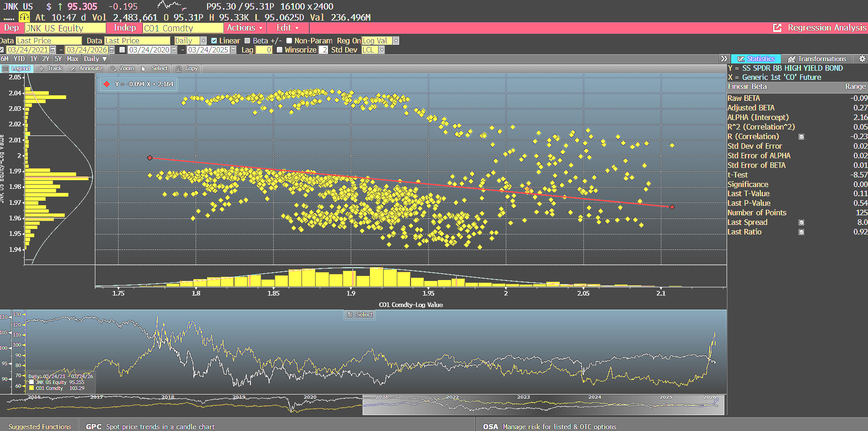Viewport: 868px width, 431px height.
Task: Click the red endpoint of the regression line on the right
Action: (x=672, y=207)
